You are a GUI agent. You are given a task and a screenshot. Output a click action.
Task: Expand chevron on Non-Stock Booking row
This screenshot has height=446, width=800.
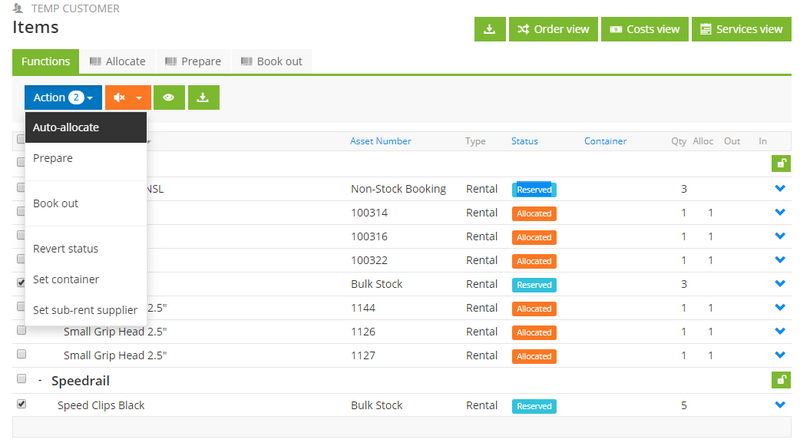click(780, 188)
